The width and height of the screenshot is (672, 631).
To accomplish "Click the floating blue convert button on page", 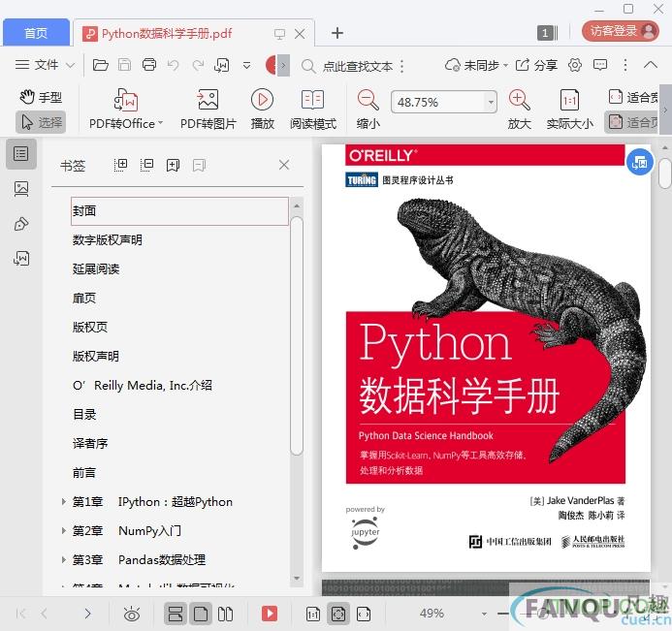I will tap(640, 162).
